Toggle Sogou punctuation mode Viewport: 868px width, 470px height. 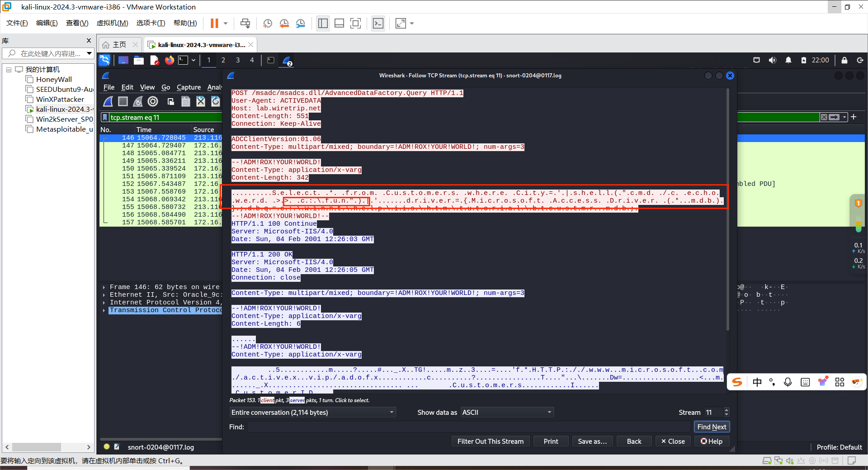(x=772, y=382)
